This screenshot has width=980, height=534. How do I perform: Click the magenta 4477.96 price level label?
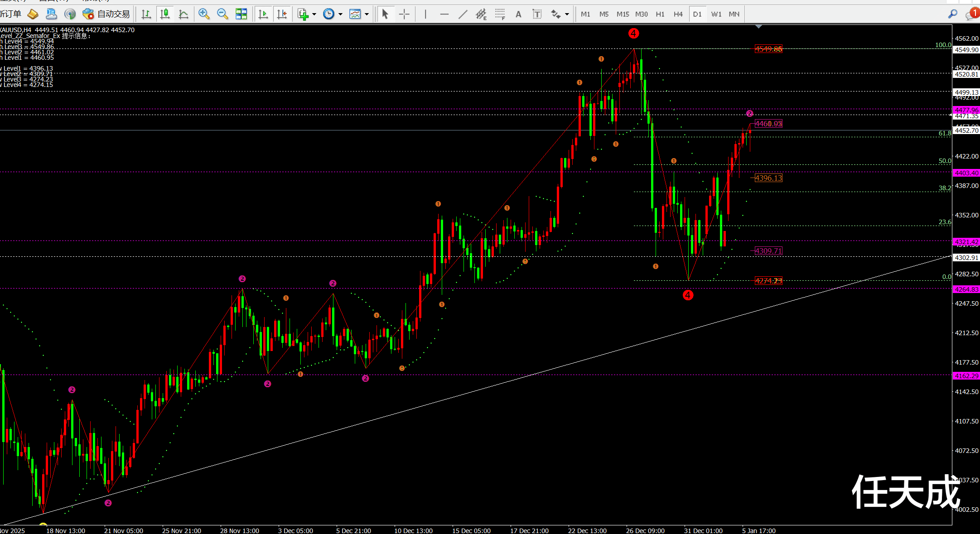tap(966, 110)
